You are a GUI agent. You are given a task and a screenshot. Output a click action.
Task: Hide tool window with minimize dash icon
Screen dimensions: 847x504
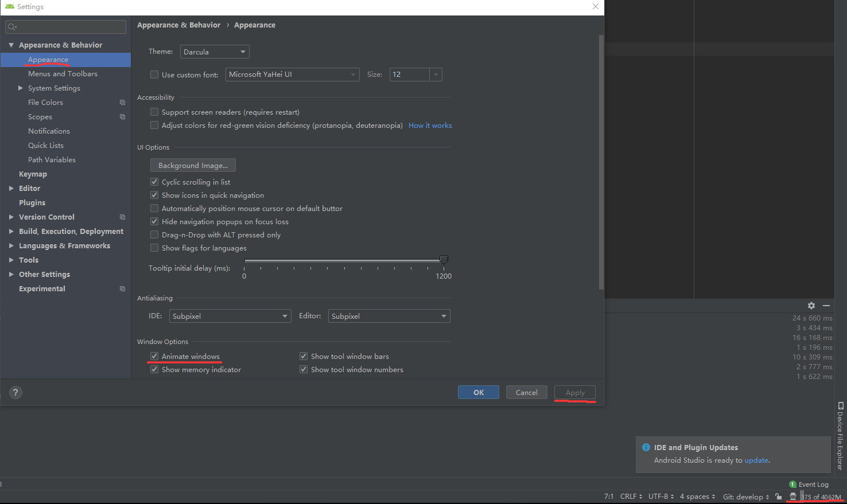[826, 306]
